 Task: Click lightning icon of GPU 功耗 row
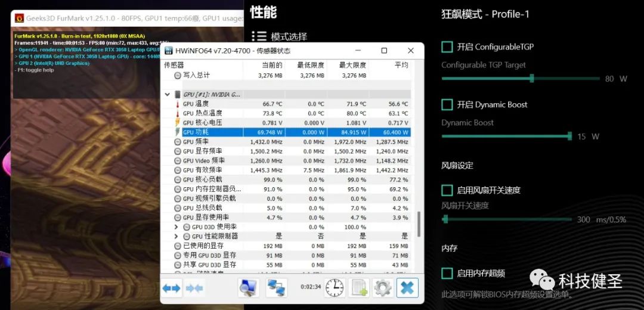point(178,132)
